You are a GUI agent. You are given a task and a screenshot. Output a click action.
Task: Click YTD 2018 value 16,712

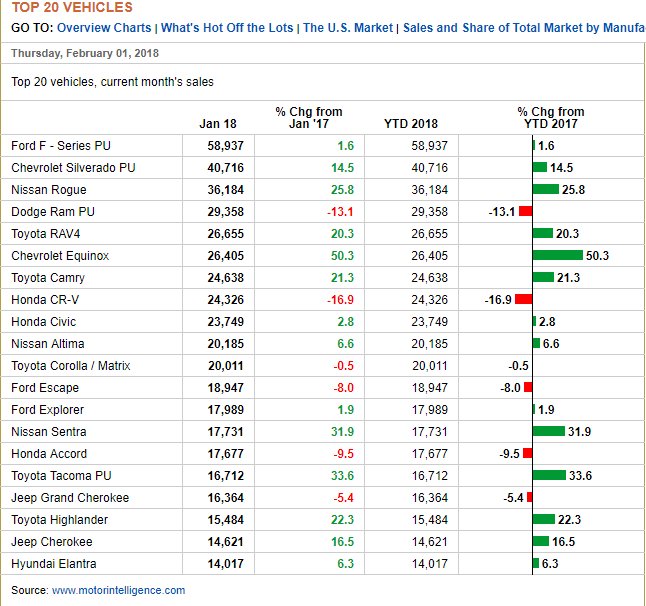click(429, 476)
